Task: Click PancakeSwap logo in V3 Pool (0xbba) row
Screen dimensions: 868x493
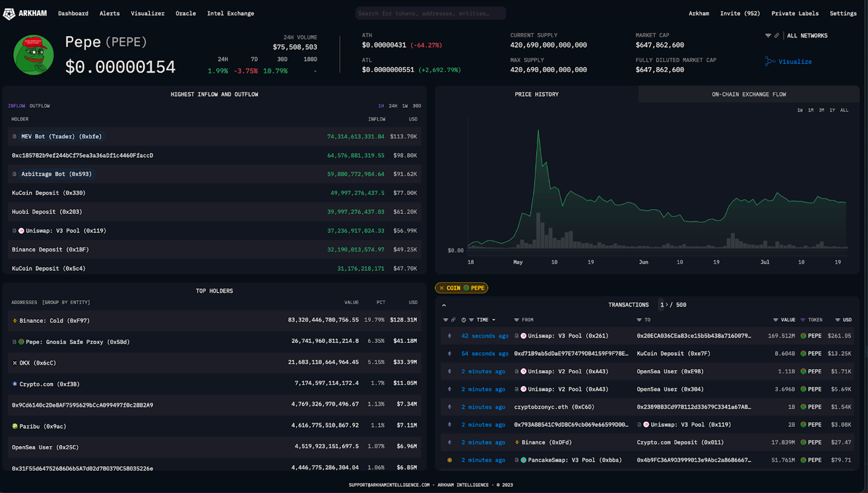Action: pyautogui.click(x=524, y=460)
